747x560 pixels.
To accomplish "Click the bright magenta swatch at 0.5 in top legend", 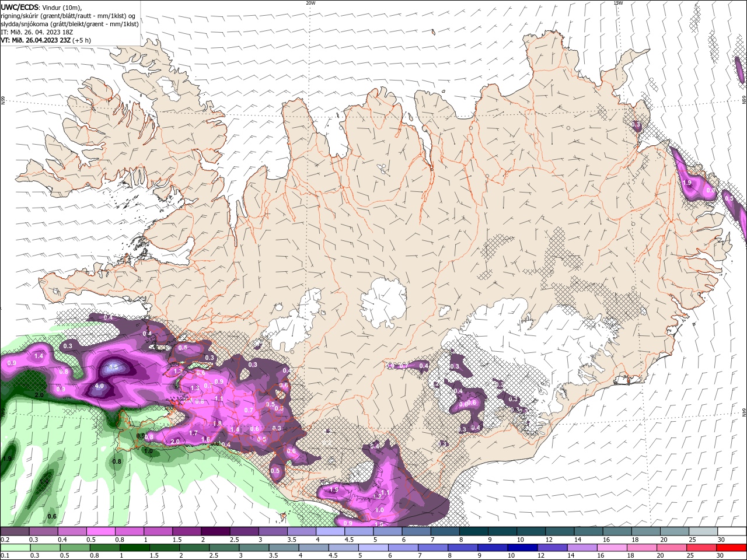I will [x=100, y=531].
